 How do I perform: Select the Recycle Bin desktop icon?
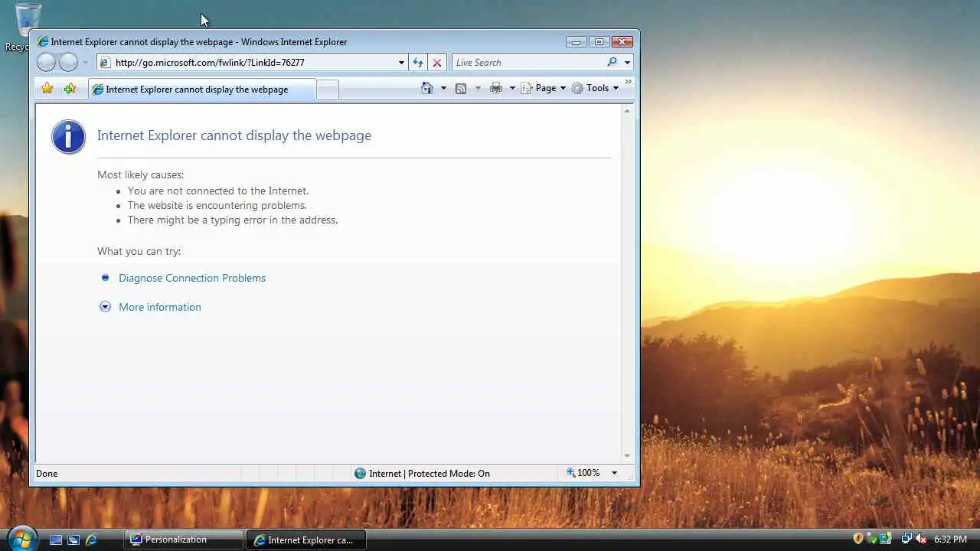click(x=27, y=27)
